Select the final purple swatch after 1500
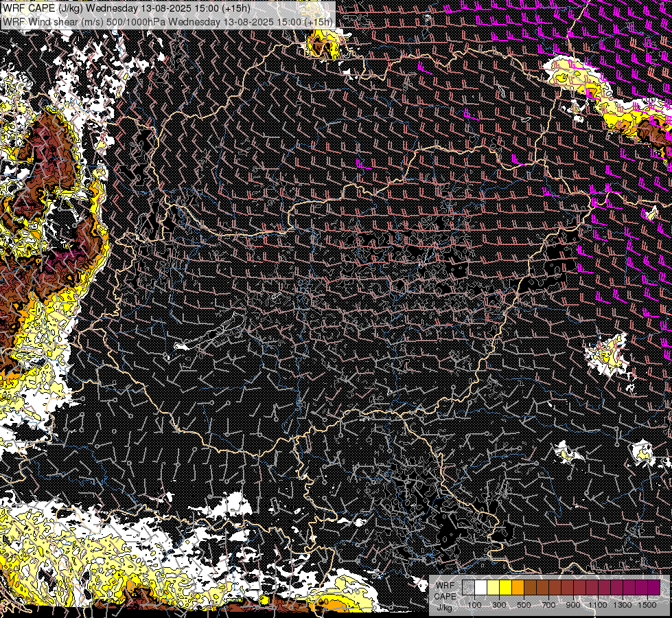 (654, 587)
